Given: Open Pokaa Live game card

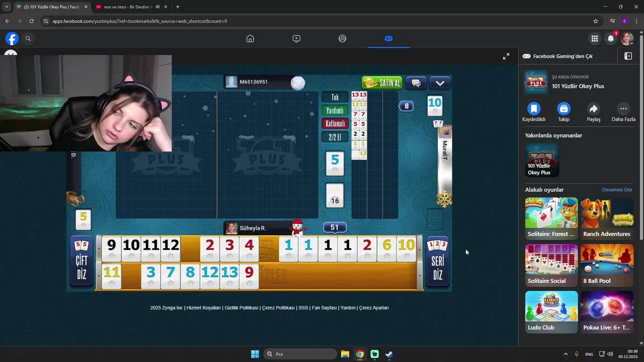Looking at the screenshot, I should point(607,312).
